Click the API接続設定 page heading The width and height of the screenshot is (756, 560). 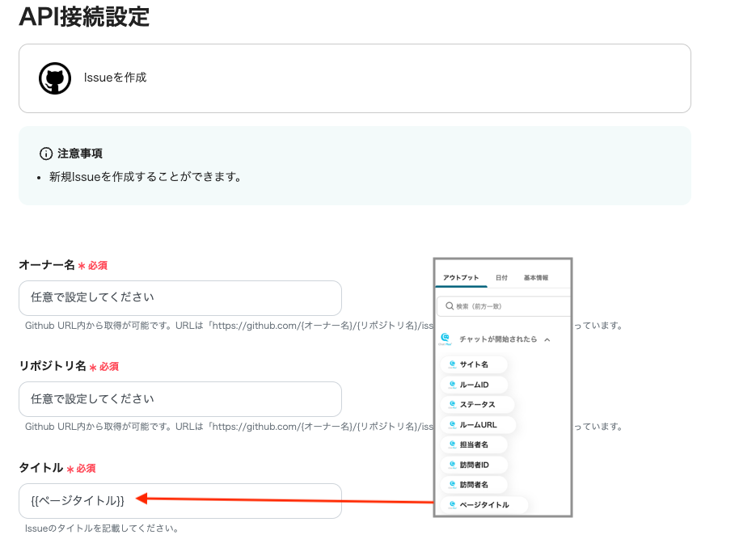[x=84, y=17]
